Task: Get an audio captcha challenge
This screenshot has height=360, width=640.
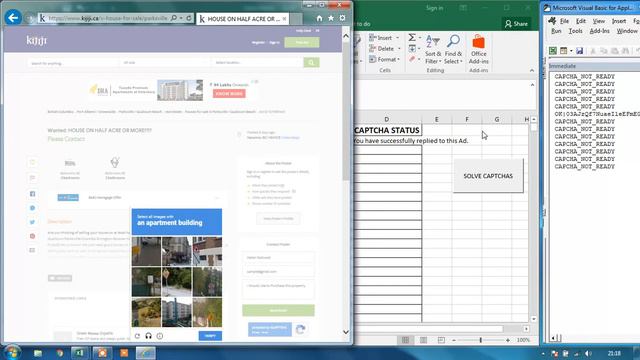Action: point(149,336)
